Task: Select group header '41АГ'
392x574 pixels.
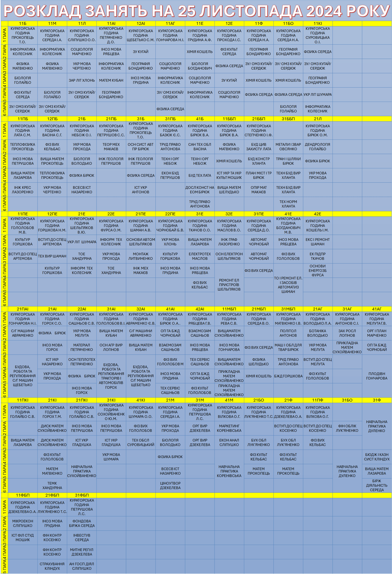Action: point(377,309)
